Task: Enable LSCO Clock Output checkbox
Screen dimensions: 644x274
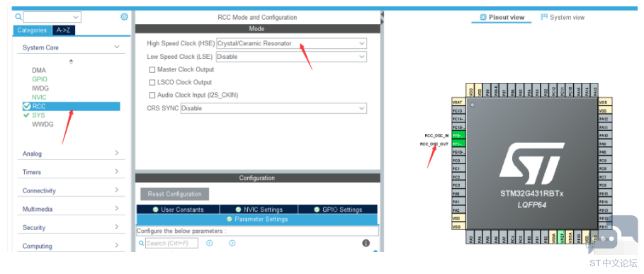Action: pos(152,82)
